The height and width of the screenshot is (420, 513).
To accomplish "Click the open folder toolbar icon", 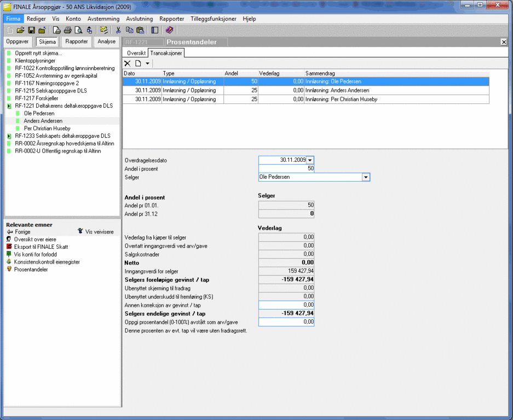I will point(20,31).
